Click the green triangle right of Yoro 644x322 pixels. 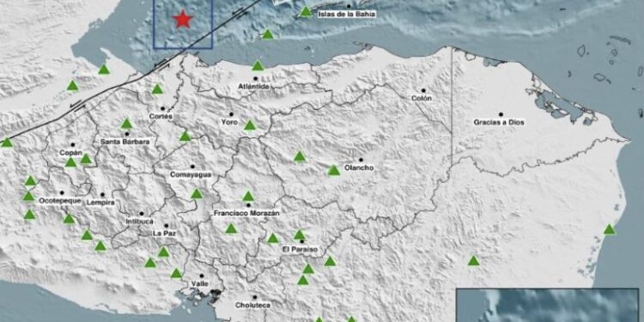[250, 125]
